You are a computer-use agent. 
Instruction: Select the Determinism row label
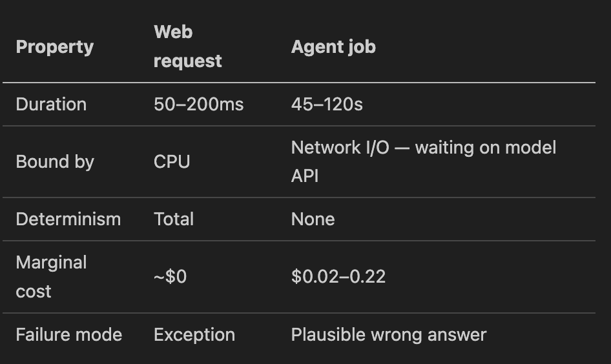(68, 219)
